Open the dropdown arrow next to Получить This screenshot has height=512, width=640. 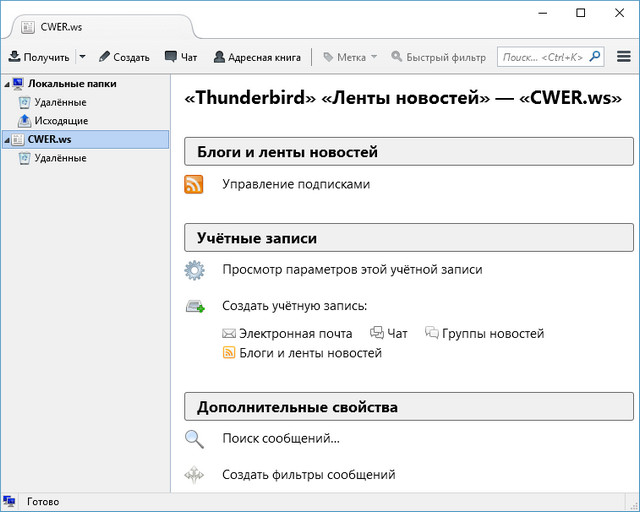[82, 57]
